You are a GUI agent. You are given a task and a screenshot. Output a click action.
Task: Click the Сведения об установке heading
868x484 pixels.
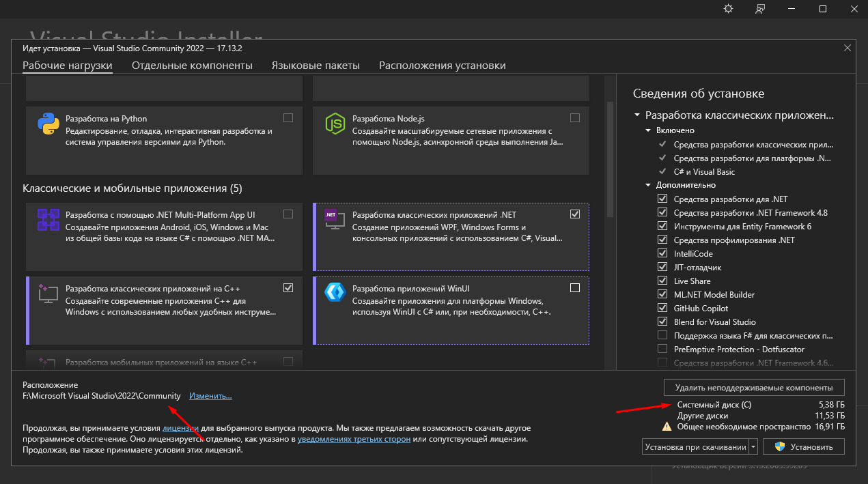tap(699, 94)
